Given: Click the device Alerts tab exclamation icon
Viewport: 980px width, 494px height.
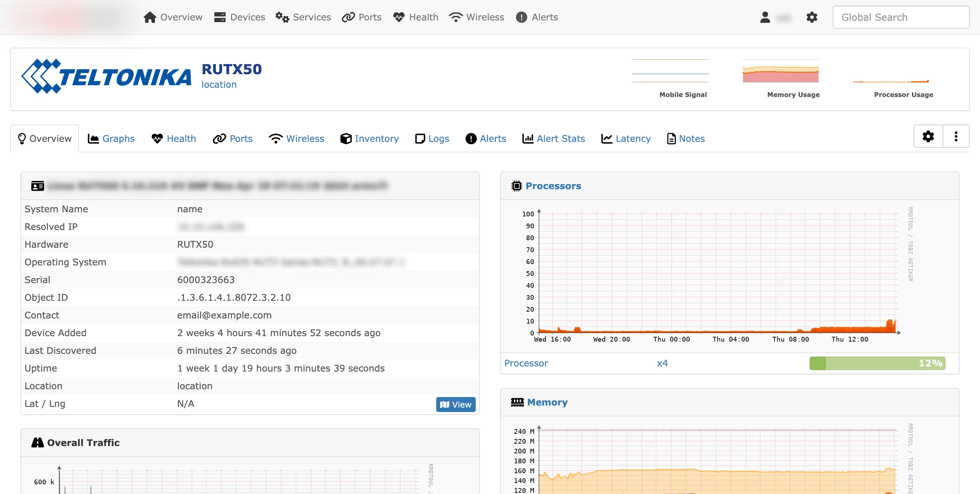Looking at the screenshot, I should (471, 139).
